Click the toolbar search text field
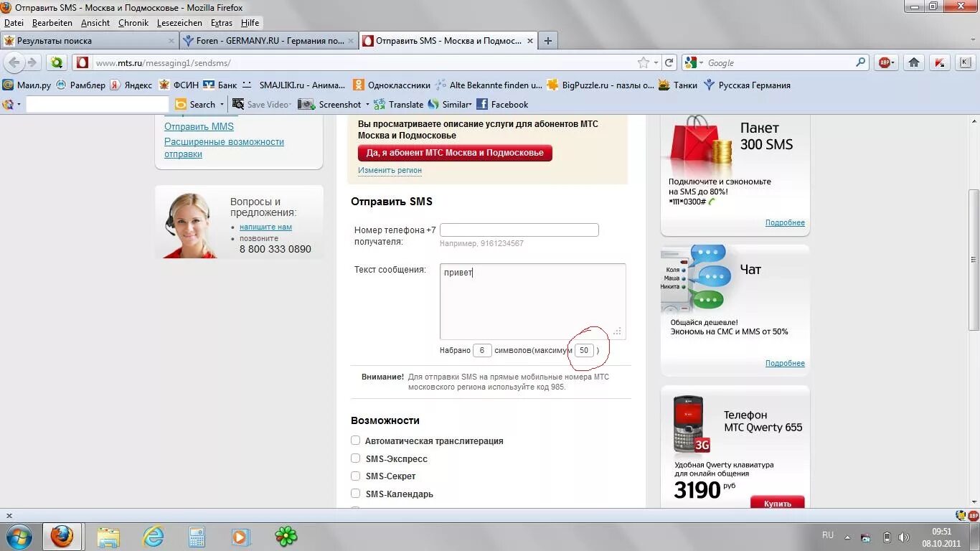 [97, 104]
